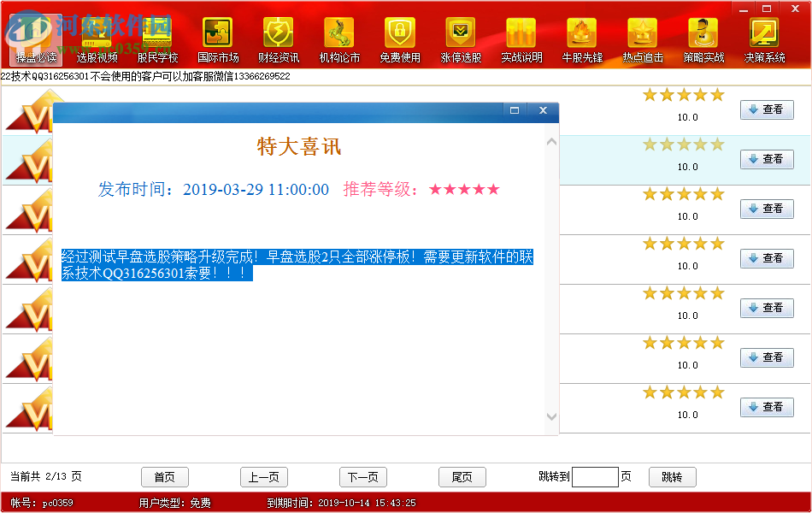Open the 实战说明 section
Image resolution: width=812 pixels, height=513 pixels.
521,38
